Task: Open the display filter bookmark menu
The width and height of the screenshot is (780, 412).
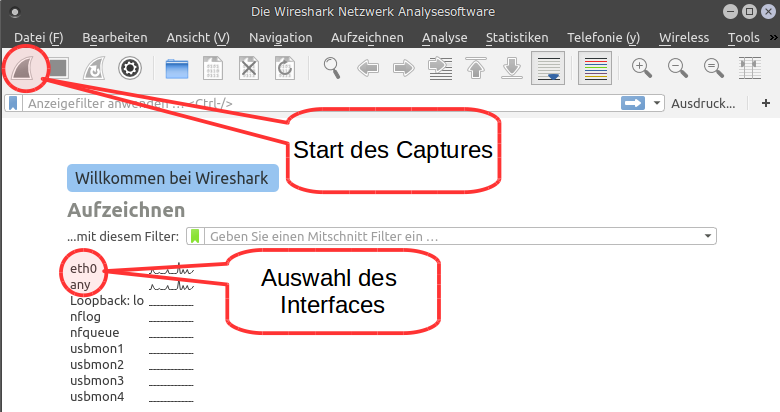Action: 12,103
